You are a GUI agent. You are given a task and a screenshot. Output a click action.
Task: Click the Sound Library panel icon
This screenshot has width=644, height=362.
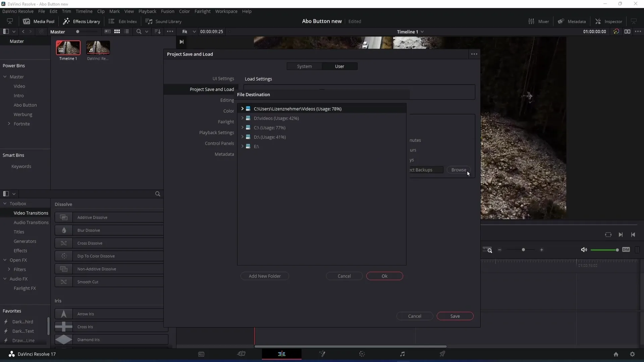[x=149, y=21]
